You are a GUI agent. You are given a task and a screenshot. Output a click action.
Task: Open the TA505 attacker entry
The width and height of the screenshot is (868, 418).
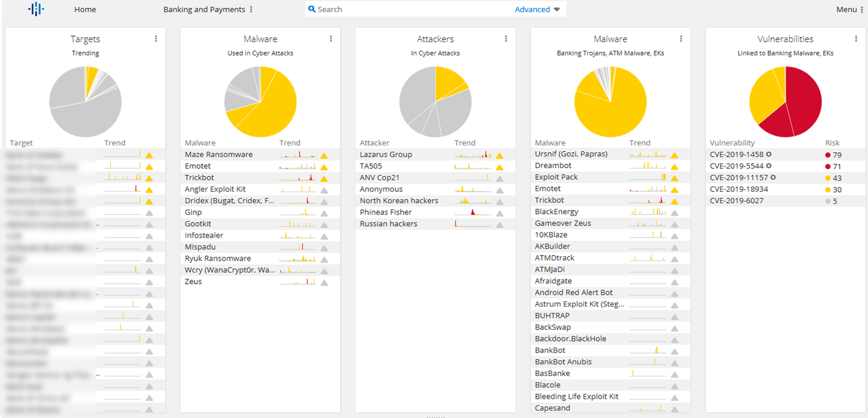point(371,166)
